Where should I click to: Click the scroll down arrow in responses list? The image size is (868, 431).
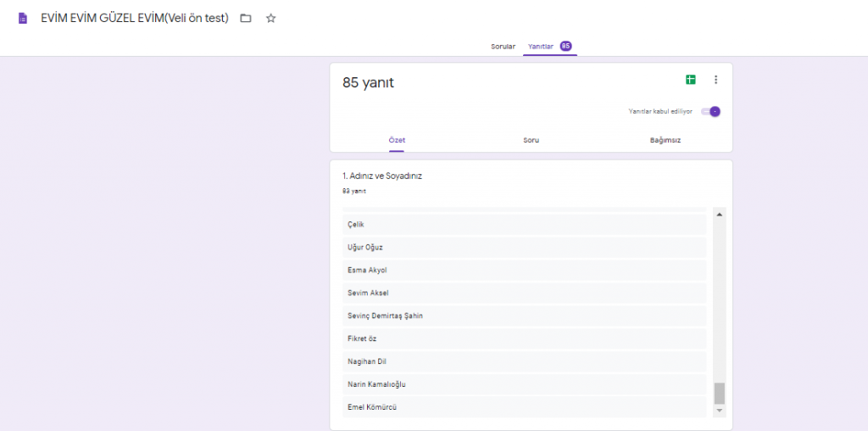pos(720,411)
